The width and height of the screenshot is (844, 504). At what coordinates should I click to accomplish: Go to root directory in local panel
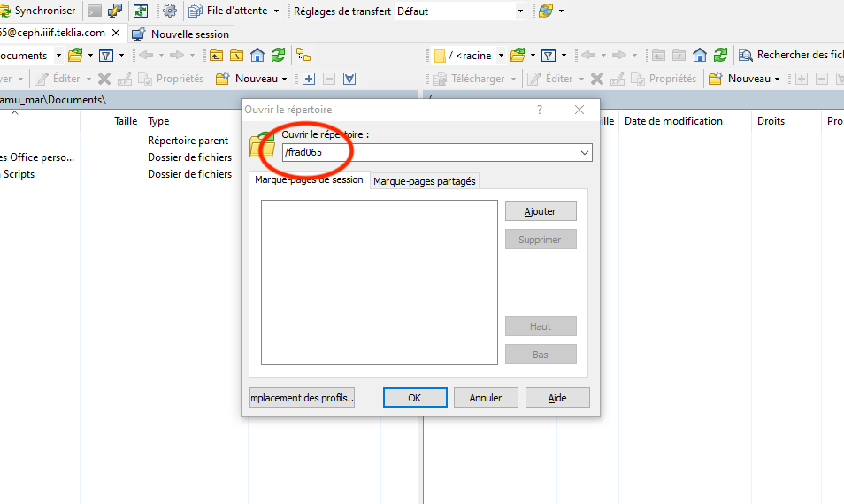click(x=236, y=55)
